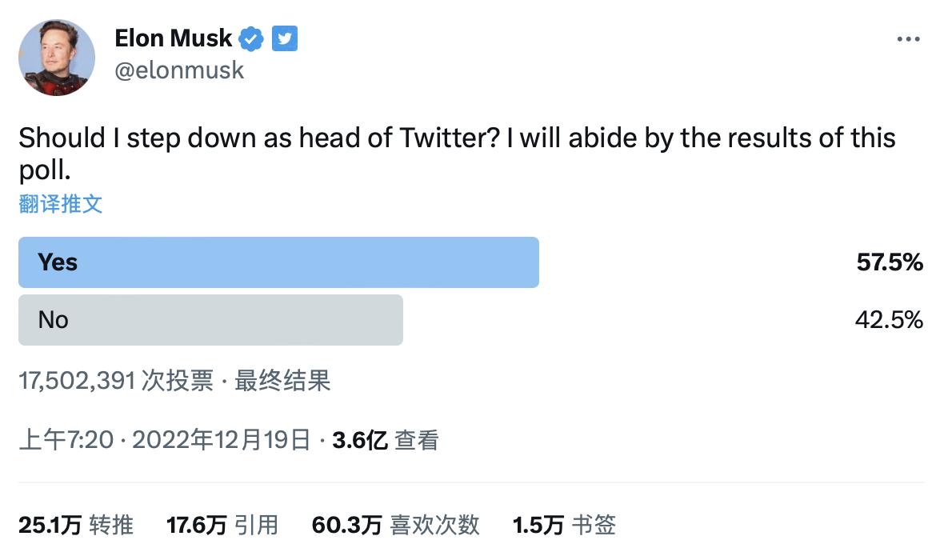This screenshot has width=944, height=560.
Task: Open the 2022年12月19日 timestamp link
Action: [221, 439]
